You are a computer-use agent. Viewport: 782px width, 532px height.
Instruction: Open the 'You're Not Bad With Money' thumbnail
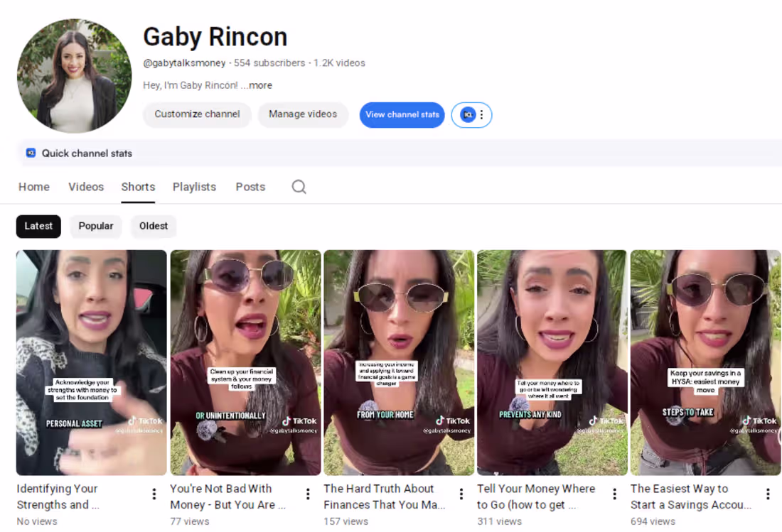245,363
